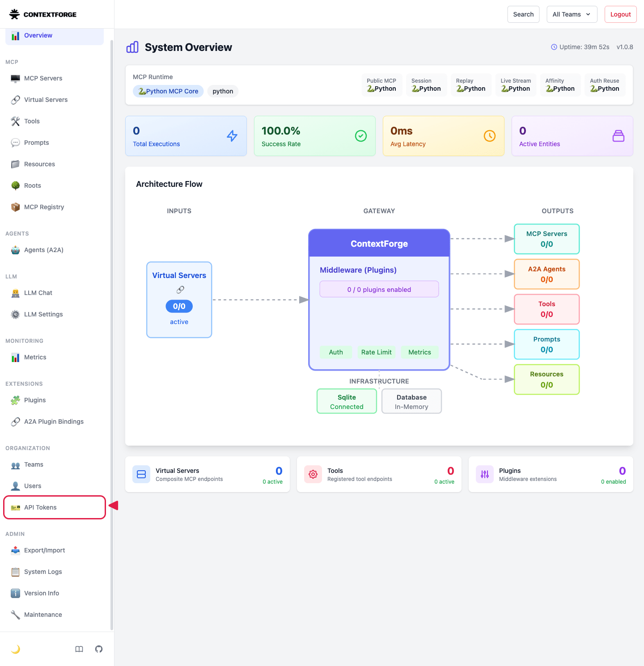Open the GitHub icon in sidebar footer

tap(99, 649)
